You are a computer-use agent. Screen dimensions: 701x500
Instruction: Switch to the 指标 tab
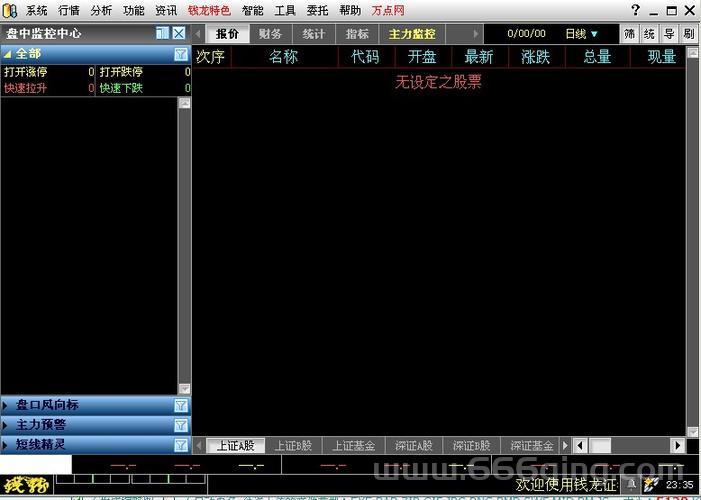(357, 34)
